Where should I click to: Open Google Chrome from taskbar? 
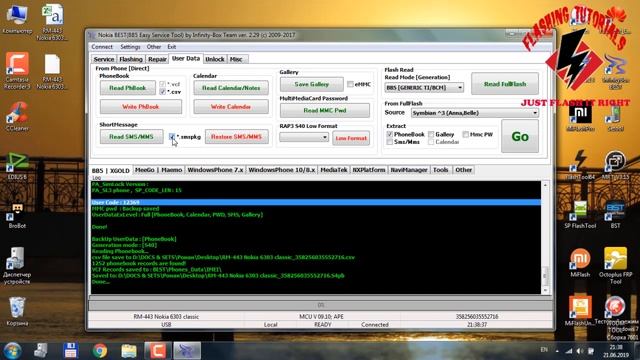coord(99,351)
